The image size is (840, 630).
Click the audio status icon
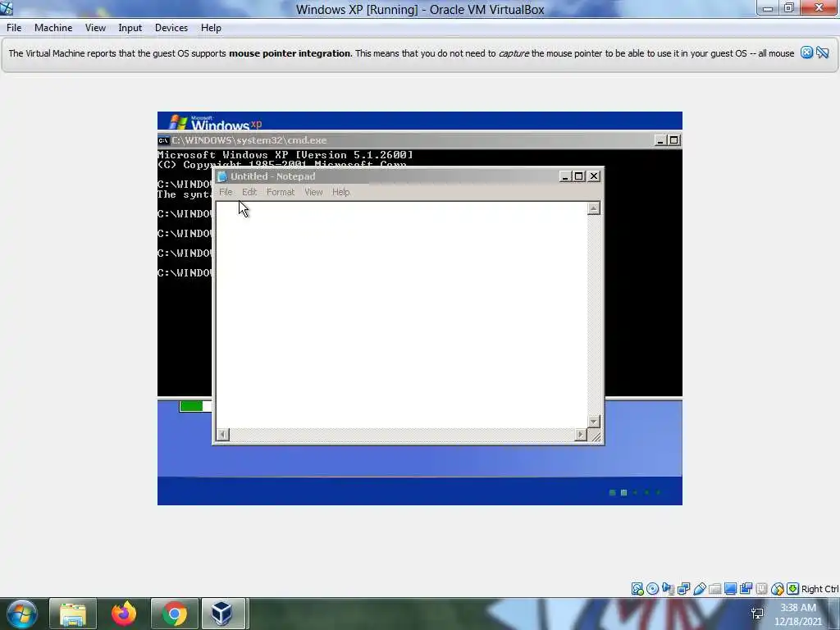(x=668, y=589)
